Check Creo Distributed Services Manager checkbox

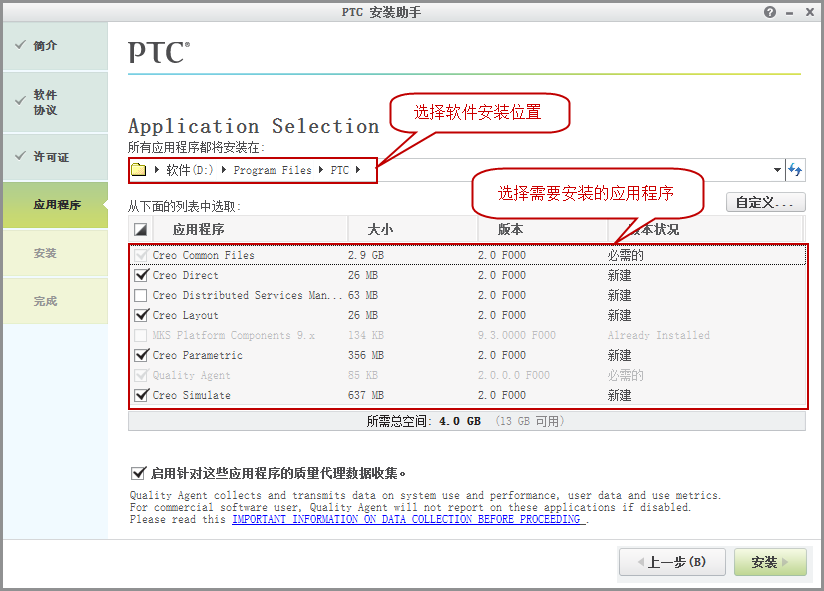coord(140,295)
